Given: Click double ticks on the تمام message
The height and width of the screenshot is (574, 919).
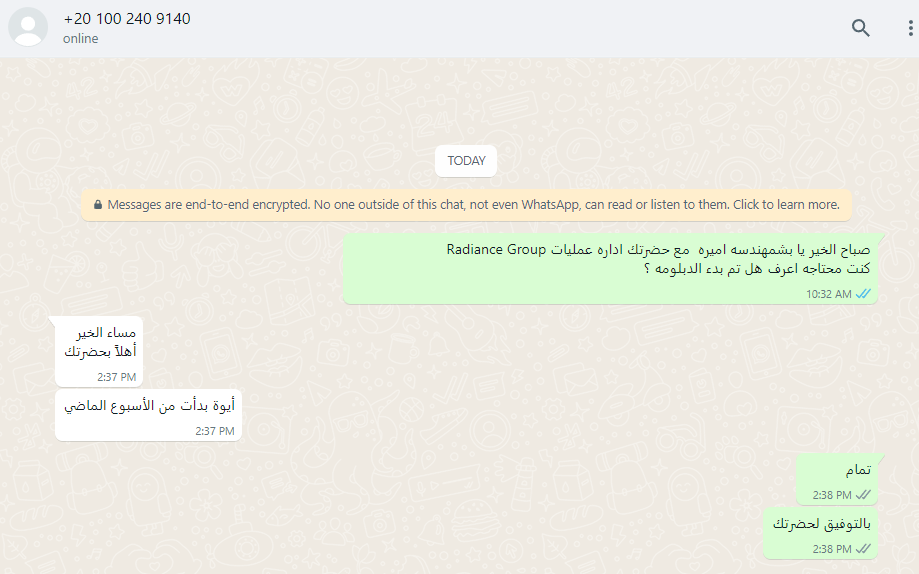Looking at the screenshot, I should (x=863, y=495).
